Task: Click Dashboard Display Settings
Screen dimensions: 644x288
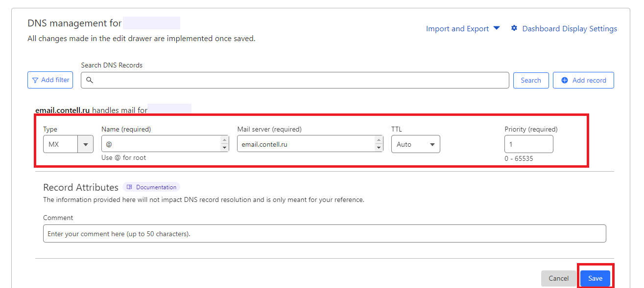Action: pos(569,28)
